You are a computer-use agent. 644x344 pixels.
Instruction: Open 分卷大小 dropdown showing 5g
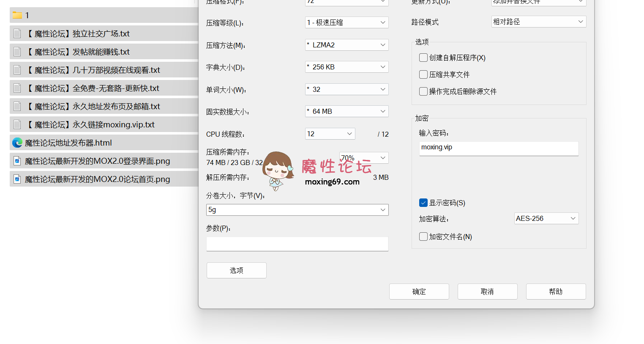(x=297, y=210)
